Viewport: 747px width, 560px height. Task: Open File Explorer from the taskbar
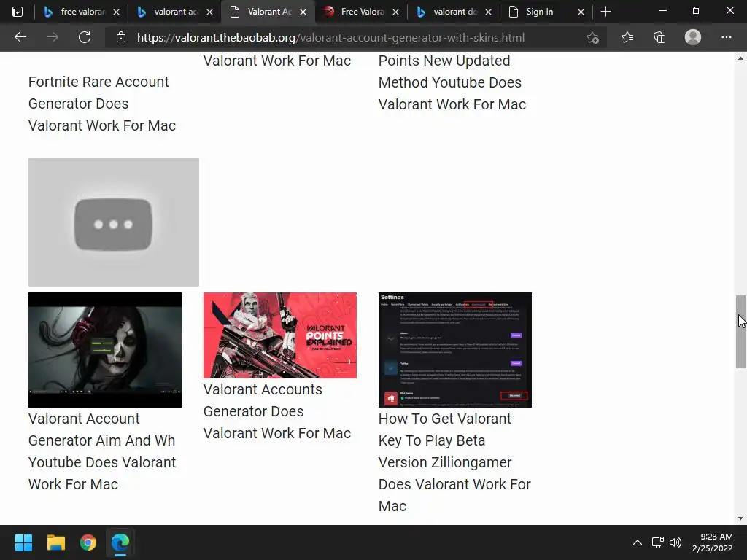pos(55,542)
